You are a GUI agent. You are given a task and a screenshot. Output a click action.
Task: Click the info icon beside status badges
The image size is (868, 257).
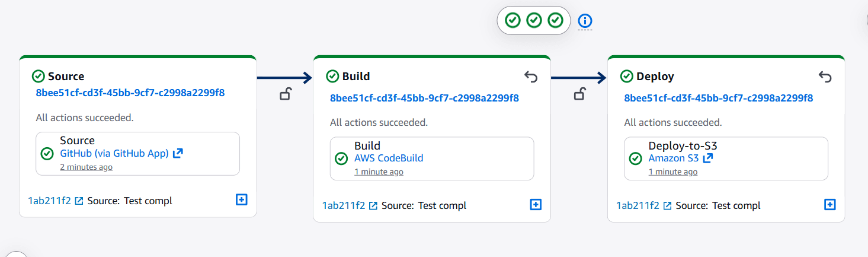(x=585, y=21)
